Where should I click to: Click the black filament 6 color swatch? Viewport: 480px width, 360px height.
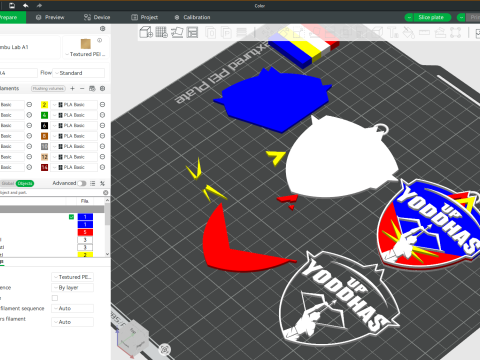(x=44, y=125)
